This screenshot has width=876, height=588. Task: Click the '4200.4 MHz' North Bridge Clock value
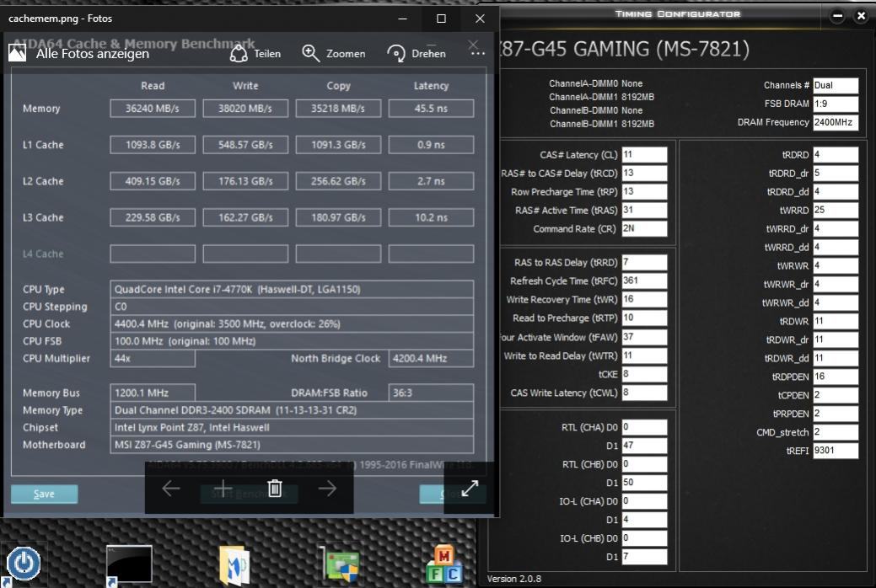pyautogui.click(x=431, y=359)
